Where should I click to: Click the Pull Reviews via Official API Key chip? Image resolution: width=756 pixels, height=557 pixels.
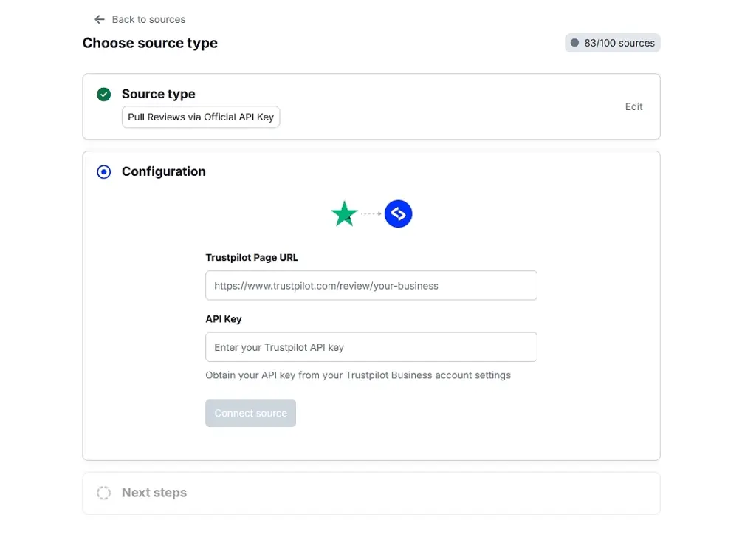tap(200, 117)
